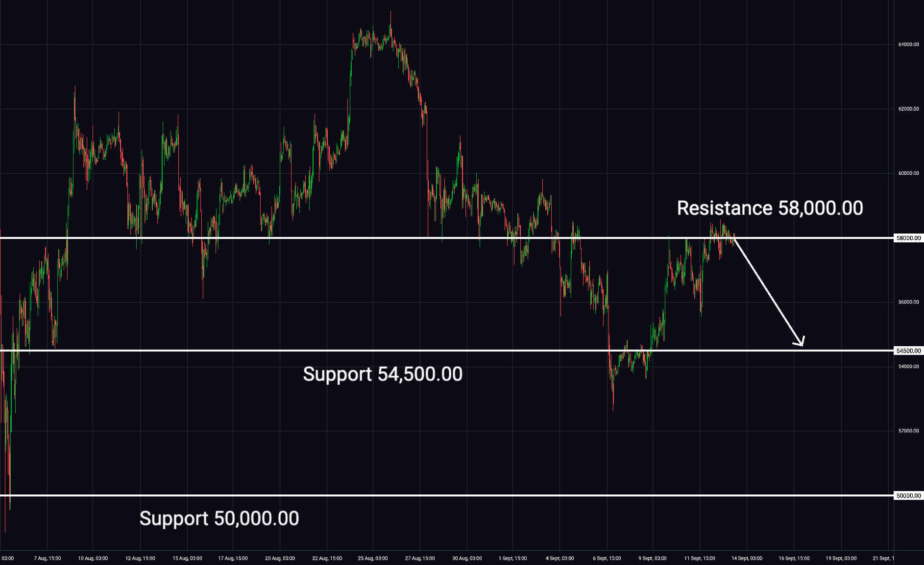Image resolution: width=924 pixels, height=565 pixels.
Task: Click the 'Support 50,000.00' annotation text
Action: point(219,518)
